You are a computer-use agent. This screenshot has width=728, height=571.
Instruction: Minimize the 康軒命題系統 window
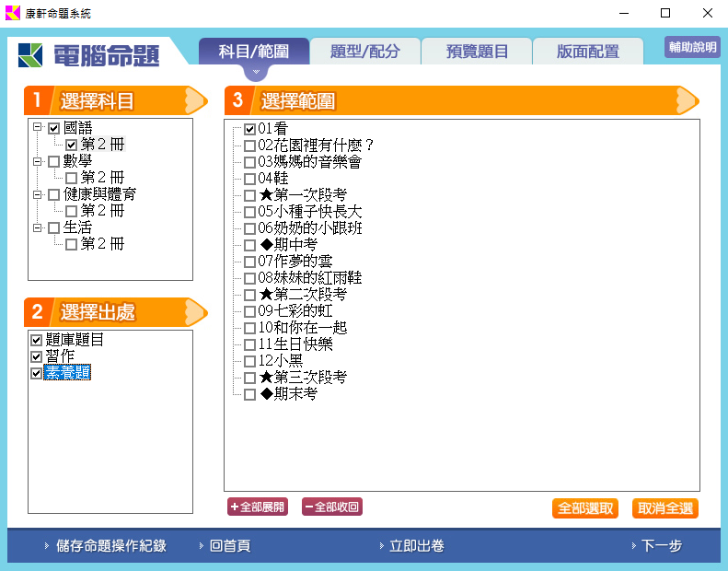pyautogui.click(x=624, y=13)
